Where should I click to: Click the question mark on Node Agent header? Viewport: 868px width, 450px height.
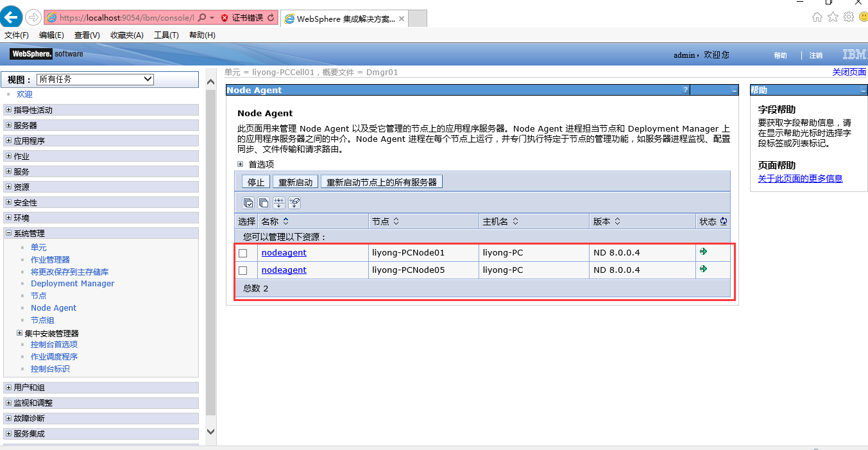[685, 91]
